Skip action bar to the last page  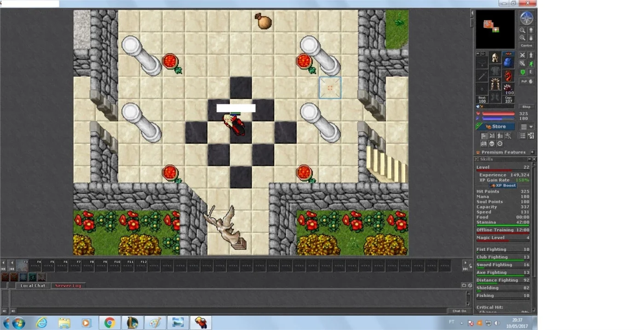tap(465, 269)
